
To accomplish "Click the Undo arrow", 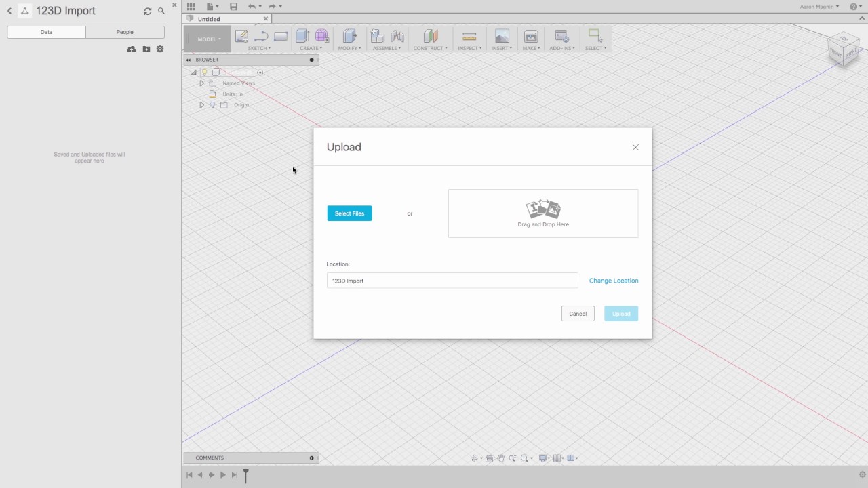I will [251, 7].
